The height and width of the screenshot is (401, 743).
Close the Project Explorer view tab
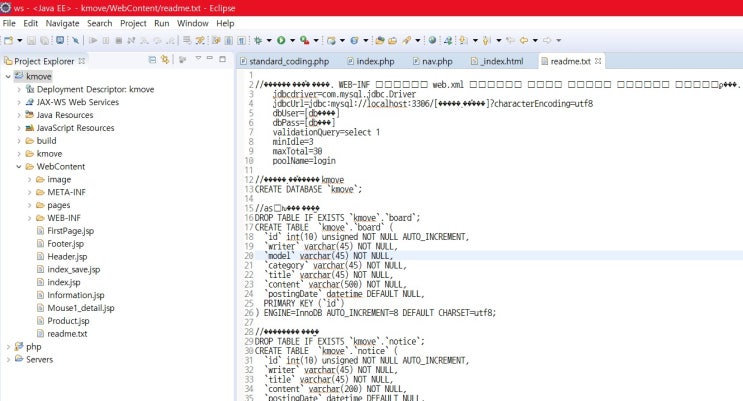[x=82, y=61]
